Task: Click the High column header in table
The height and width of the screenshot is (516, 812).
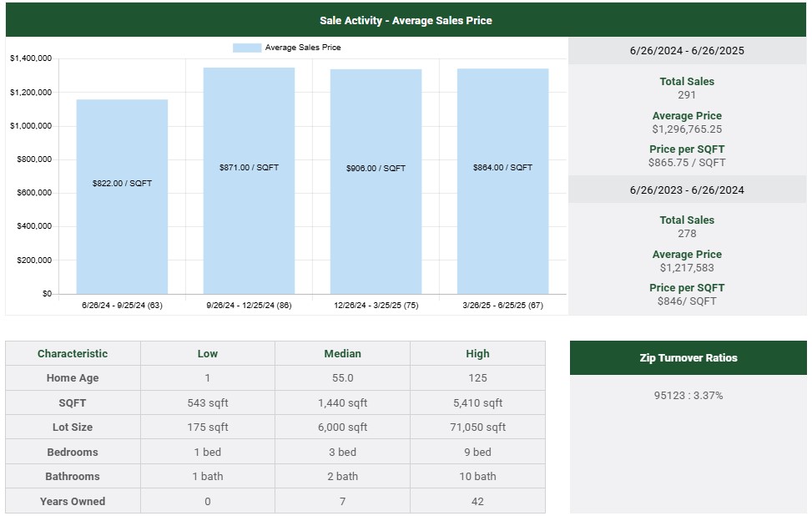Action: (477, 353)
